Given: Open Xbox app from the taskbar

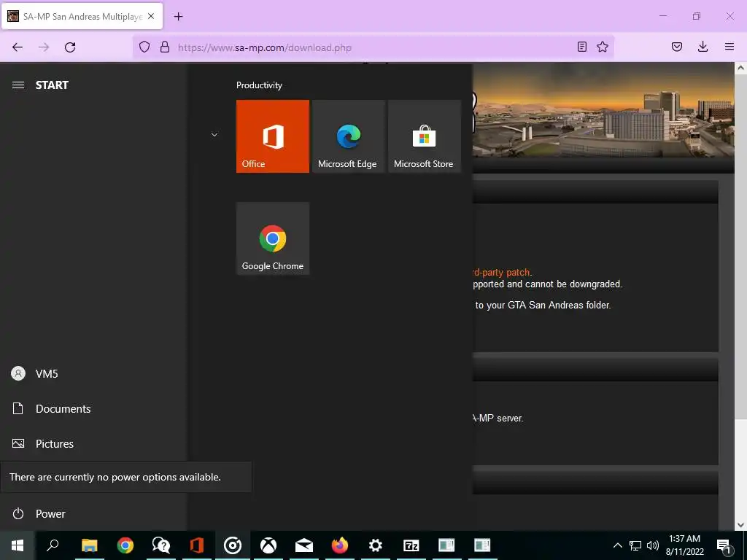Looking at the screenshot, I should 268,545.
